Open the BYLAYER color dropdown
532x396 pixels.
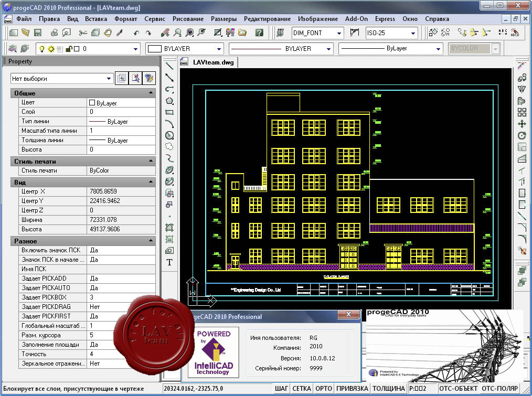click(x=219, y=49)
